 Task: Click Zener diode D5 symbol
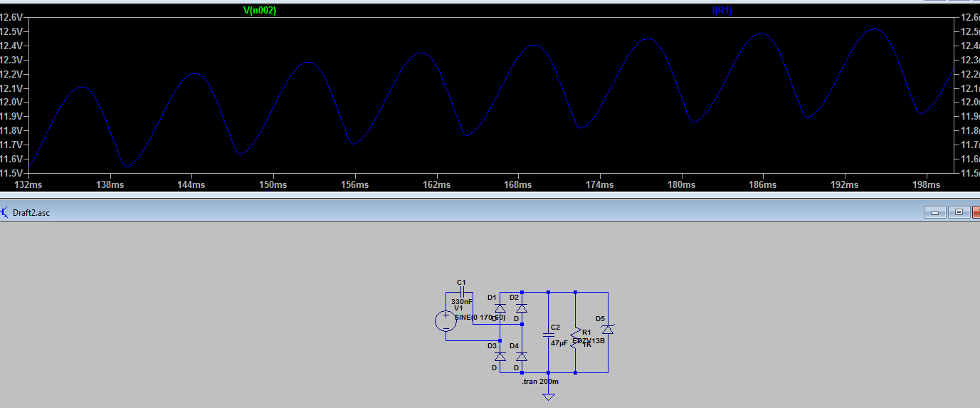[608, 330]
